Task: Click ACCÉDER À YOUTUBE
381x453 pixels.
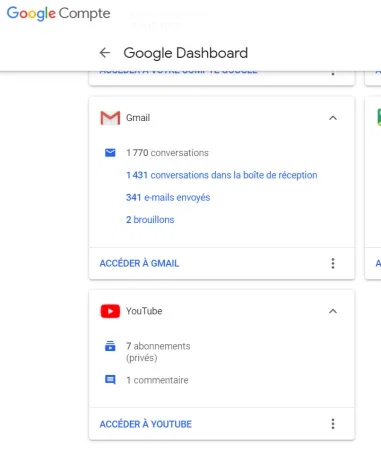Action: 146,424
